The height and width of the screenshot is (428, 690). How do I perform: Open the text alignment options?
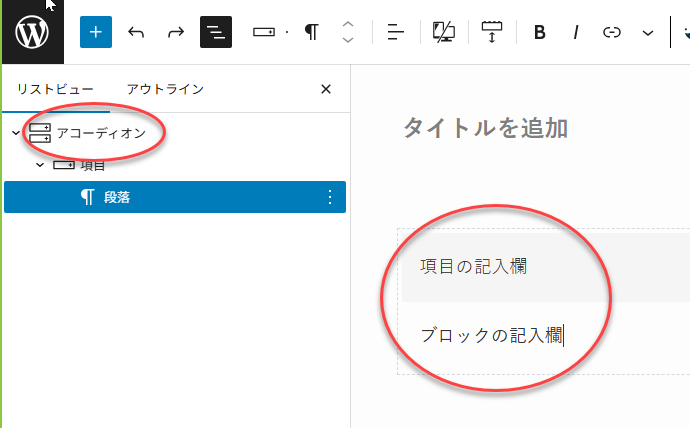(396, 32)
